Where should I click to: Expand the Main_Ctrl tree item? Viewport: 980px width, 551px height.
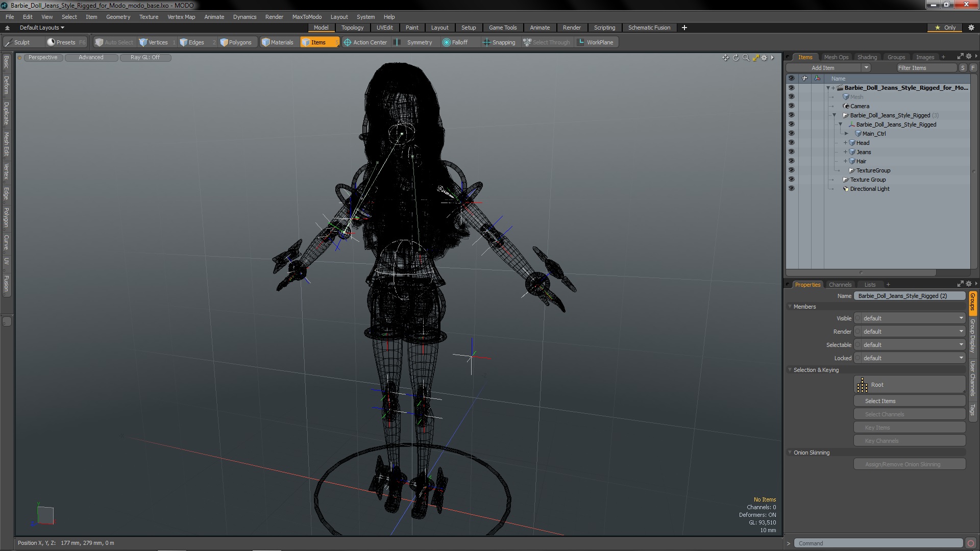pyautogui.click(x=846, y=134)
